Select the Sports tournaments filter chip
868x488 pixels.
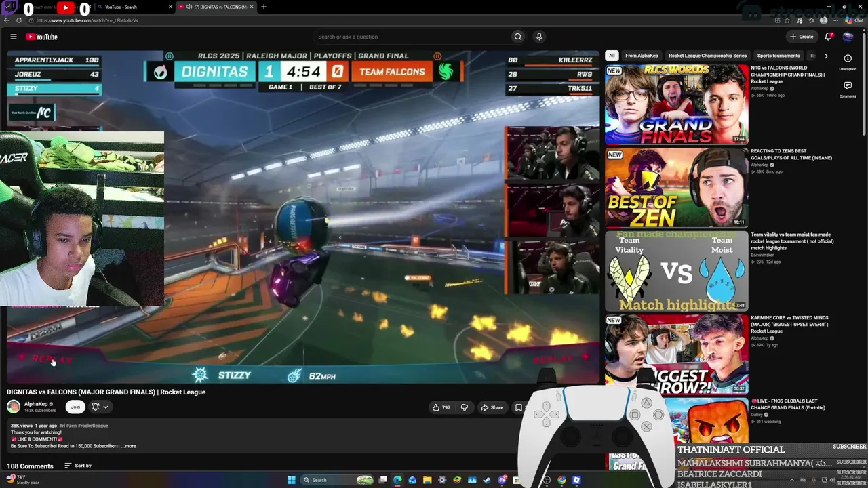click(778, 56)
